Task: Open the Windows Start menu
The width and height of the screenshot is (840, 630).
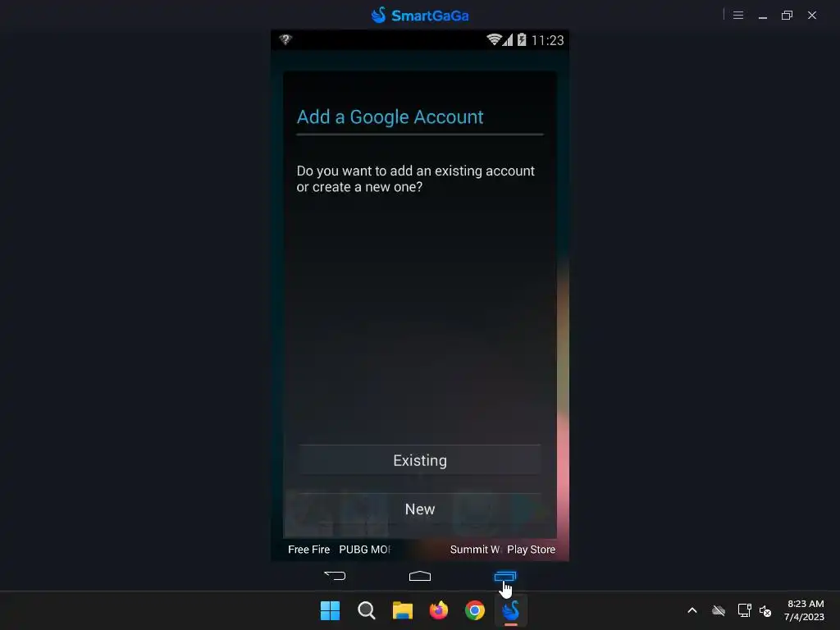Action: [x=330, y=610]
